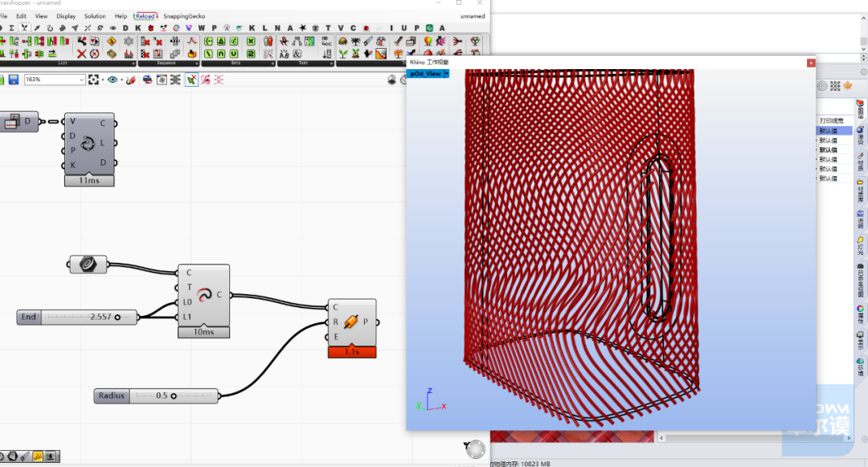The height and width of the screenshot is (467, 868).
Task: Expand the Text panel with its plus button
Action: coord(332,63)
